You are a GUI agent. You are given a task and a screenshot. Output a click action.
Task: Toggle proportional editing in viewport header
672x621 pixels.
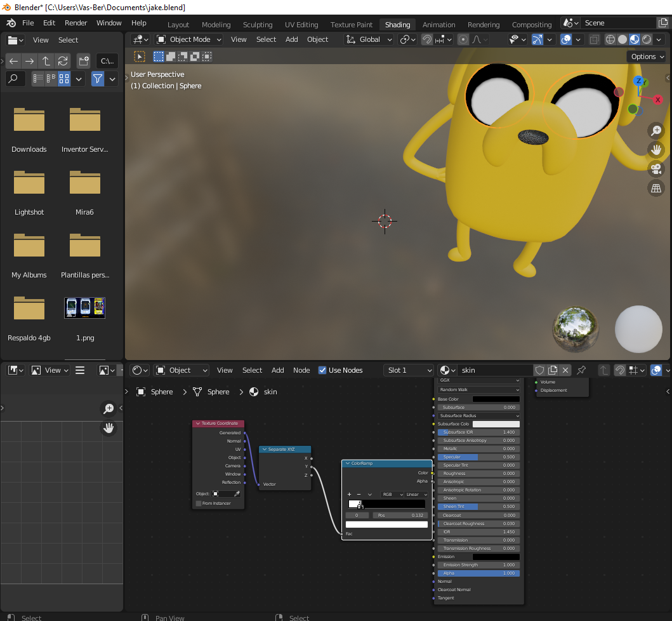click(x=463, y=40)
